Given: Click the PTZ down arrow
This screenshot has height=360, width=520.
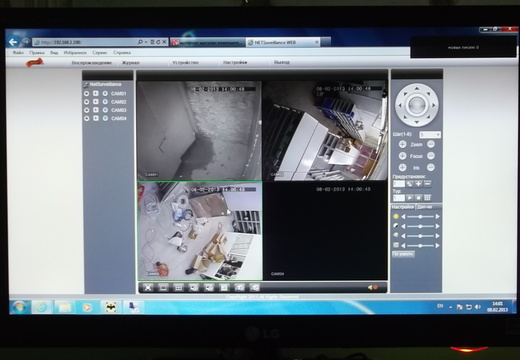Looking at the screenshot, I should pyautogui.click(x=417, y=122).
